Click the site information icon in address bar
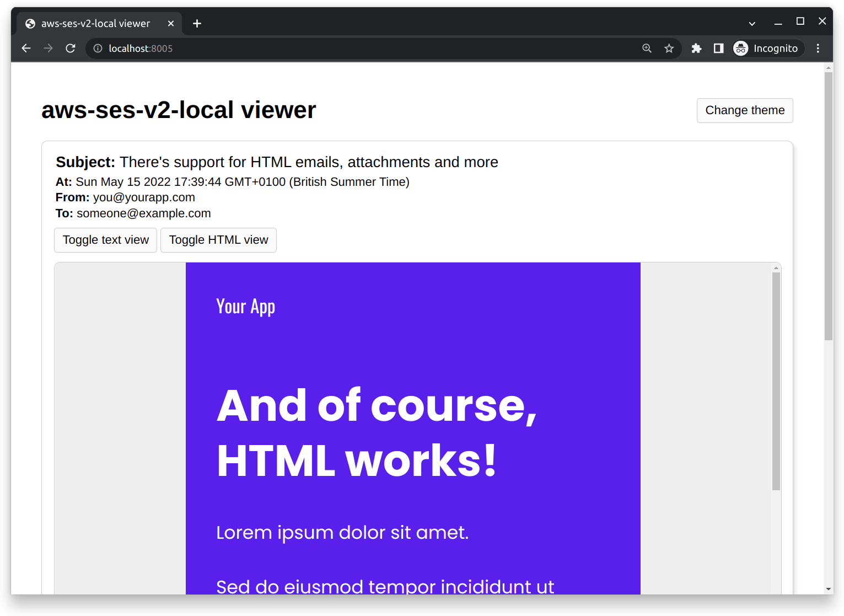 98,49
